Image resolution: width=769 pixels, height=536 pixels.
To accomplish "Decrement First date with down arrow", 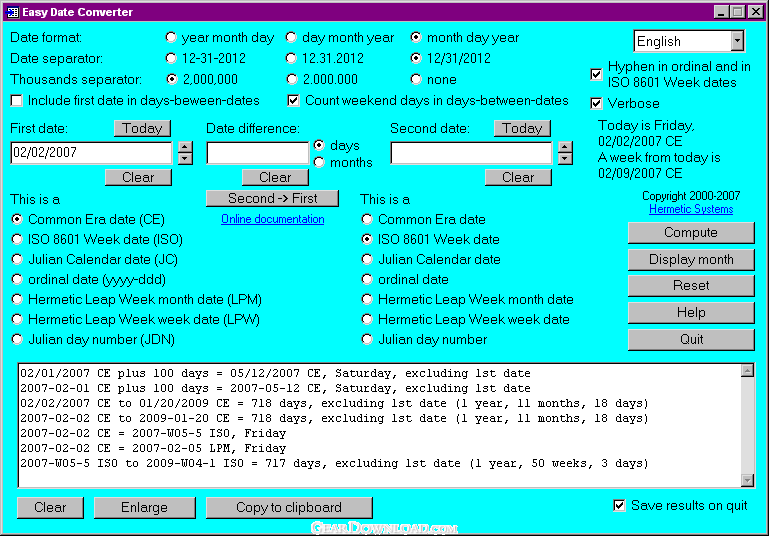I will coord(185,158).
